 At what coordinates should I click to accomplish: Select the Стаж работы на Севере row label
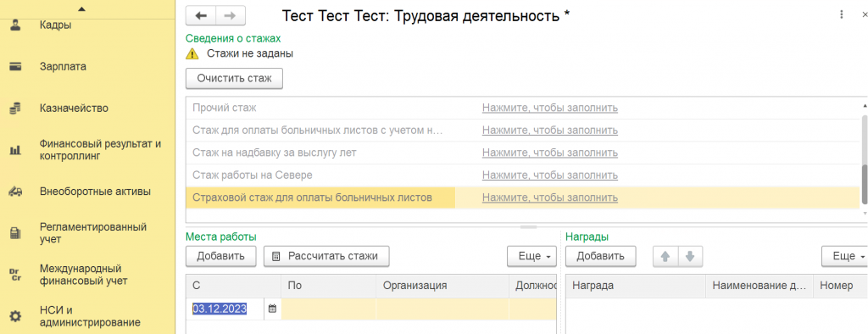[253, 175]
